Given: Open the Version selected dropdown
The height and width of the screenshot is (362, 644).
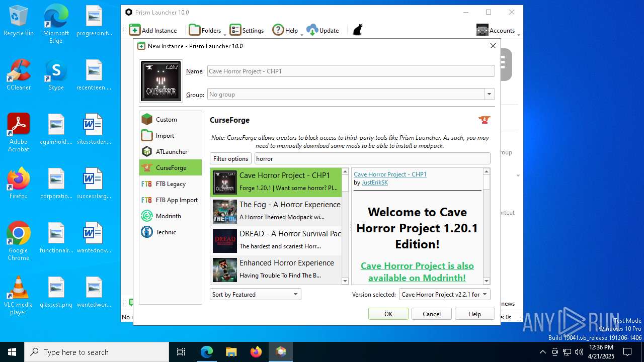Looking at the screenshot, I should (445, 294).
